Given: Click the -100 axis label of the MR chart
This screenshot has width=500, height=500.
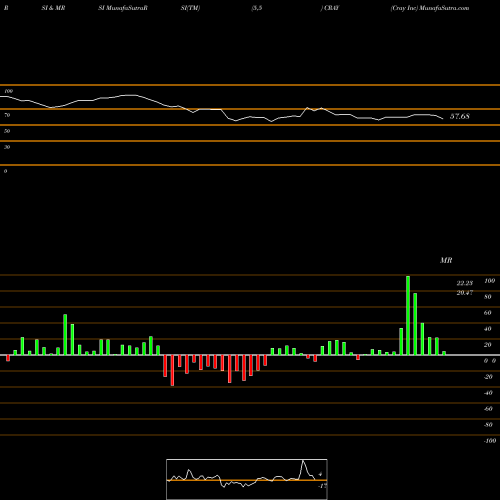Looking at the screenshot, I should (x=490, y=441).
